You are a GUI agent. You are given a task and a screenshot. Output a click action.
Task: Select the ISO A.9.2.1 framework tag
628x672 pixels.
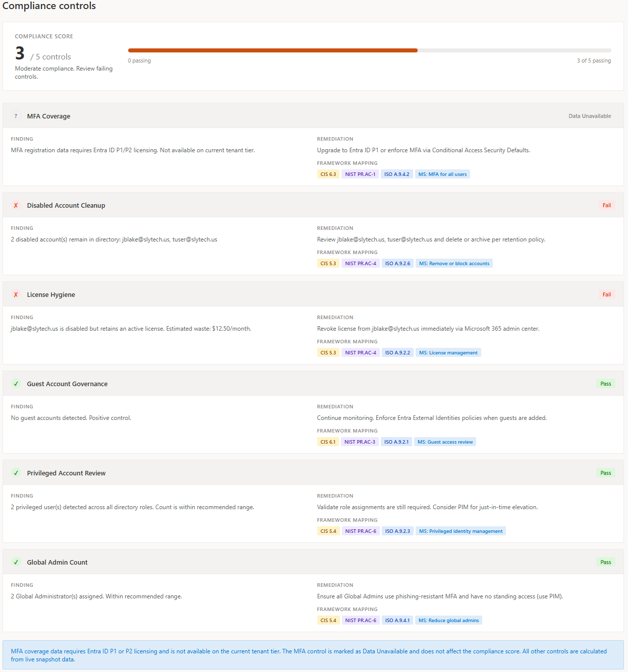(396, 442)
